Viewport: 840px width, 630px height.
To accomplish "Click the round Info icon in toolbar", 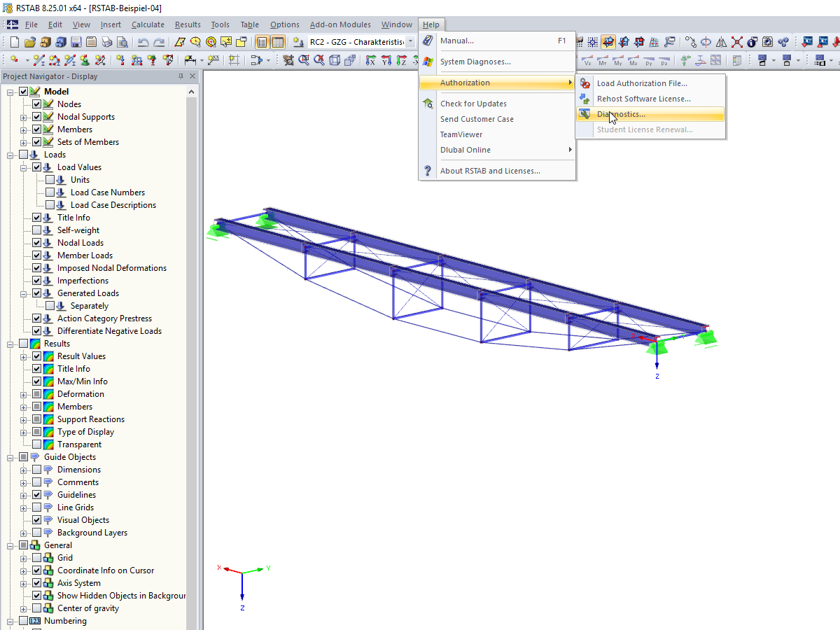I will (752, 42).
